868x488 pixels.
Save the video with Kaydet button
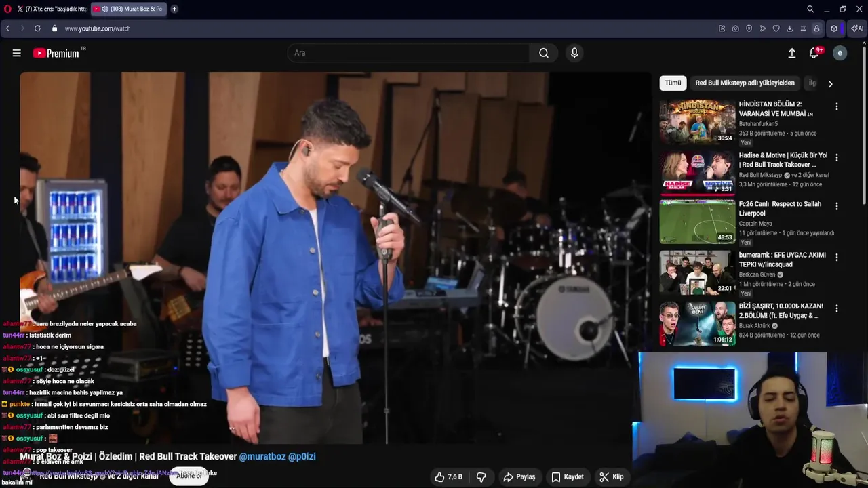coord(568,477)
